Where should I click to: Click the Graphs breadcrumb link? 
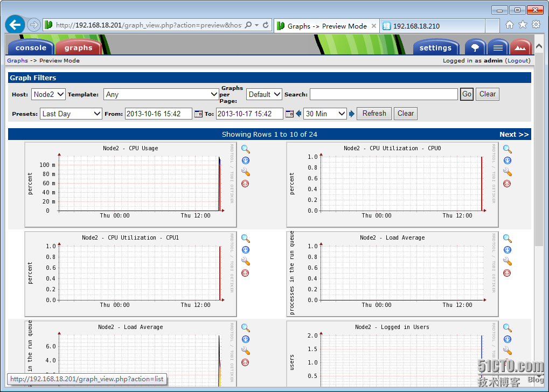(17, 60)
